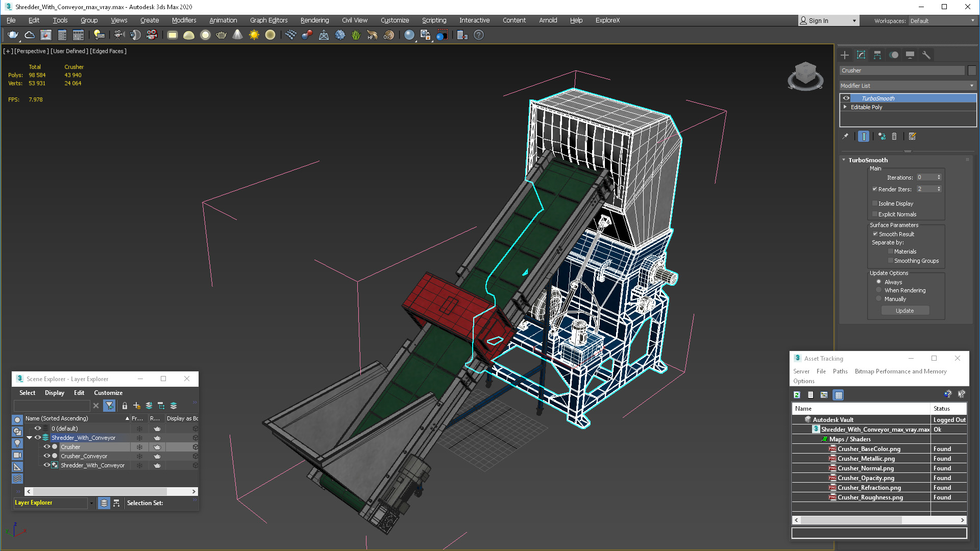
Task: Open the Utilities wrench panel icon
Action: pyautogui.click(x=926, y=55)
